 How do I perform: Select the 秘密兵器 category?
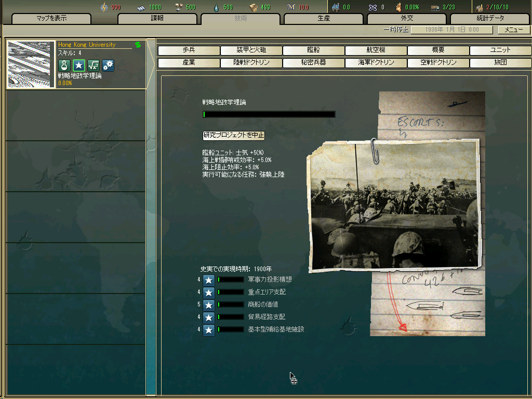[313, 63]
